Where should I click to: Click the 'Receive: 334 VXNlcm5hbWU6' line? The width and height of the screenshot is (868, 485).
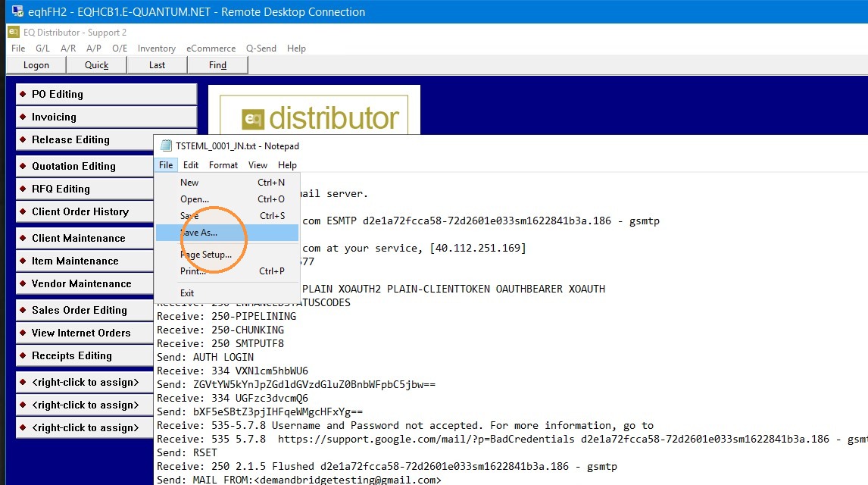tap(233, 371)
